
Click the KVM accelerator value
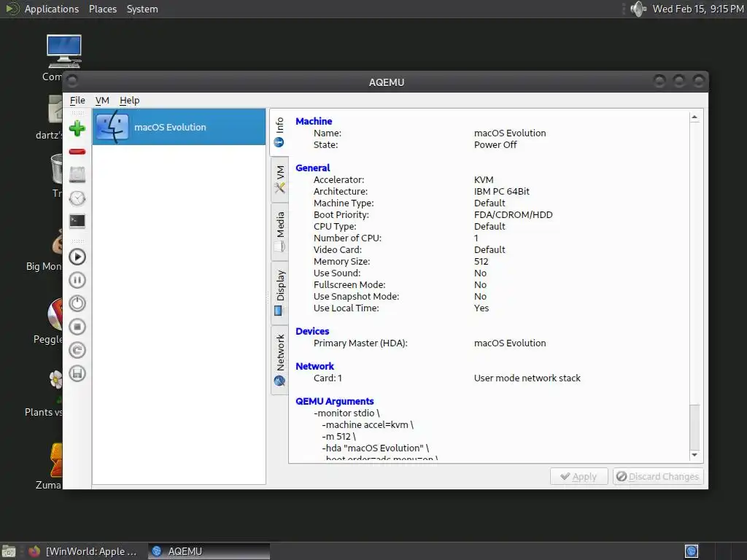click(x=484, y=180)
